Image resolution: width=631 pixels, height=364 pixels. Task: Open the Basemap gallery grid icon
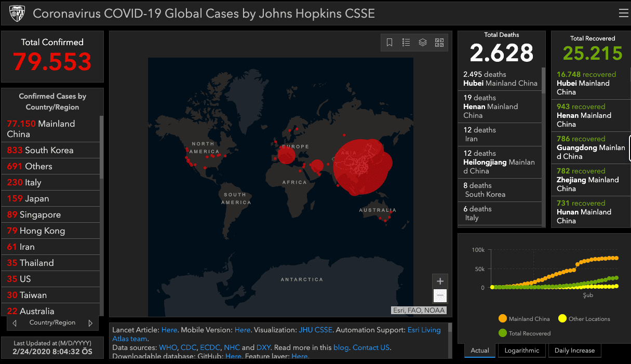(439, 43)
